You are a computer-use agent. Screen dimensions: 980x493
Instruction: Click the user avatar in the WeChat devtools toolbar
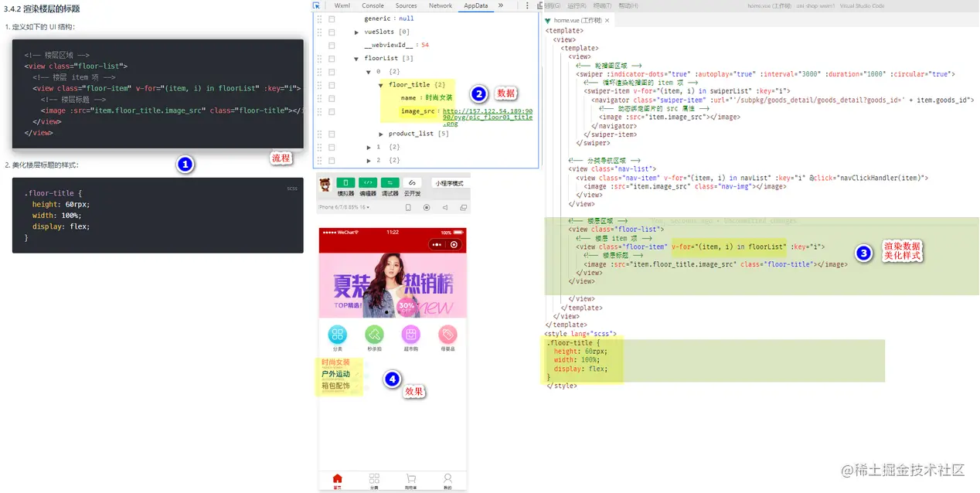pyautogui.click(x=325, y=185)
